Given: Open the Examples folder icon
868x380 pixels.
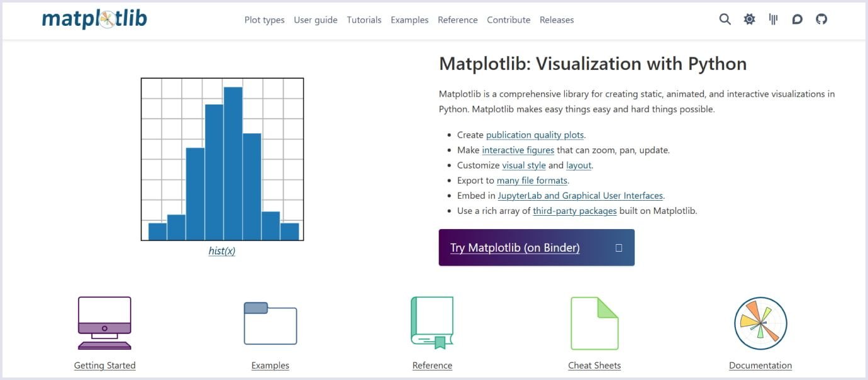Looking at the screenshot, I should pyautogui.click(x=270, y=323).
